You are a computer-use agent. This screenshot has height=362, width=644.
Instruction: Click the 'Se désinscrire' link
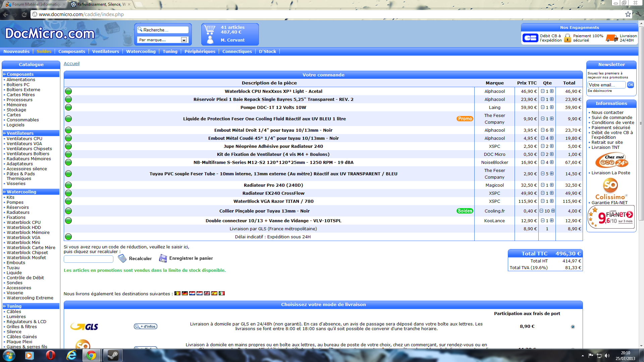[x=599, y=90]
